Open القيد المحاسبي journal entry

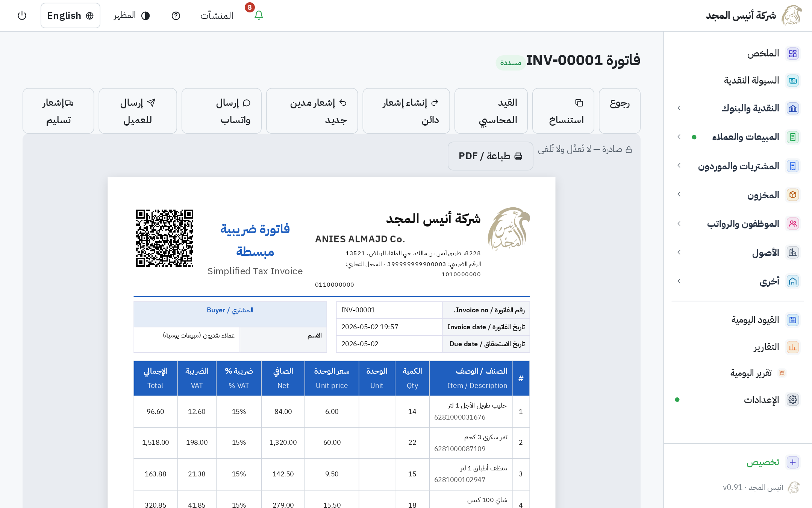point(491,111)
